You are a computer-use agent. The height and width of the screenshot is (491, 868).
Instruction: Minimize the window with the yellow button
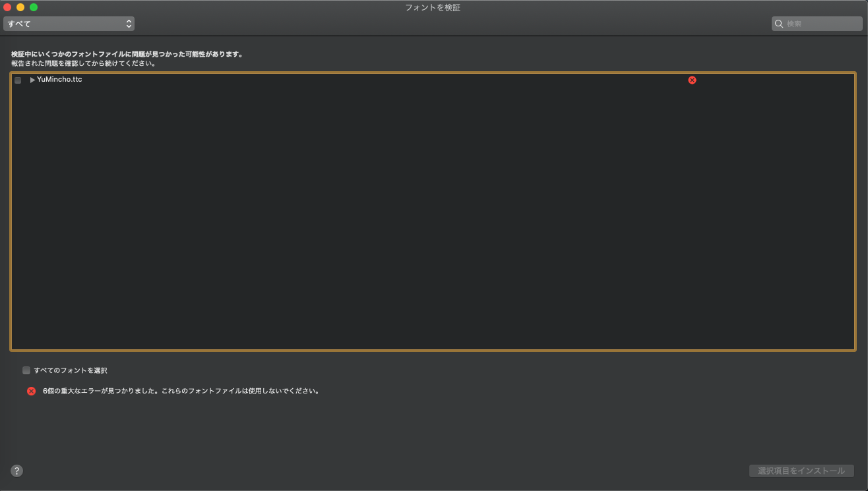[20, 7]
